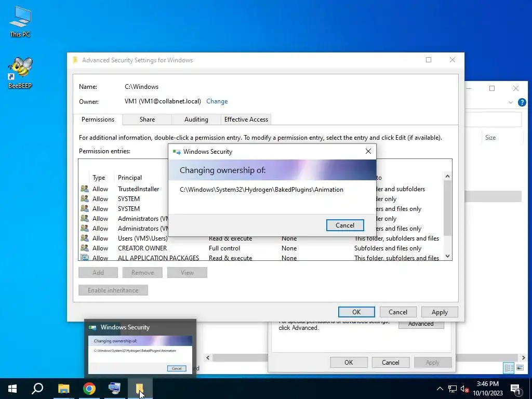
Task: Click Apply in Advanced Security Settings
Action: click(x=440, y=312)
